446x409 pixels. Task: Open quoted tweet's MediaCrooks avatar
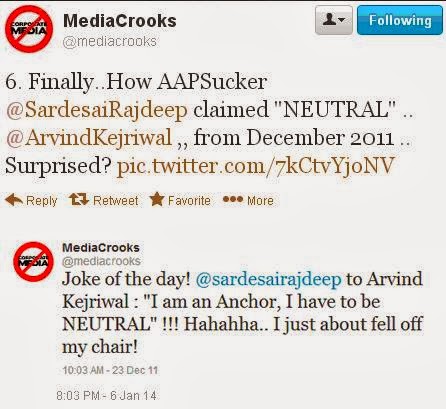pos(33,262)
